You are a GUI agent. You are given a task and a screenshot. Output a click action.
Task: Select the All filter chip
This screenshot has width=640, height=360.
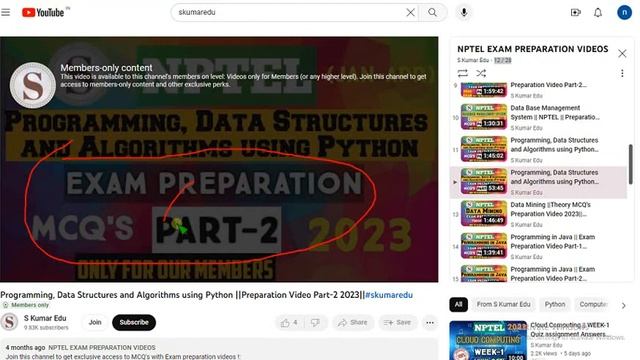tap(459, 304)
